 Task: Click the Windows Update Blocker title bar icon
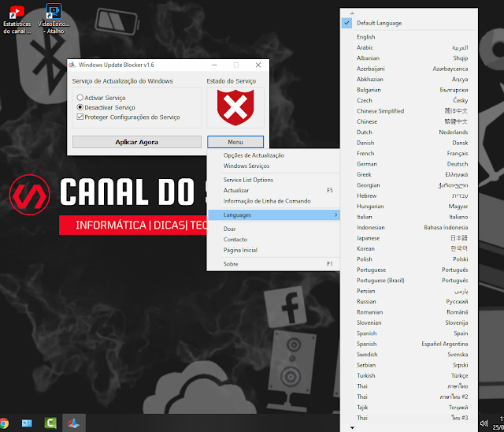pos(72,65)
